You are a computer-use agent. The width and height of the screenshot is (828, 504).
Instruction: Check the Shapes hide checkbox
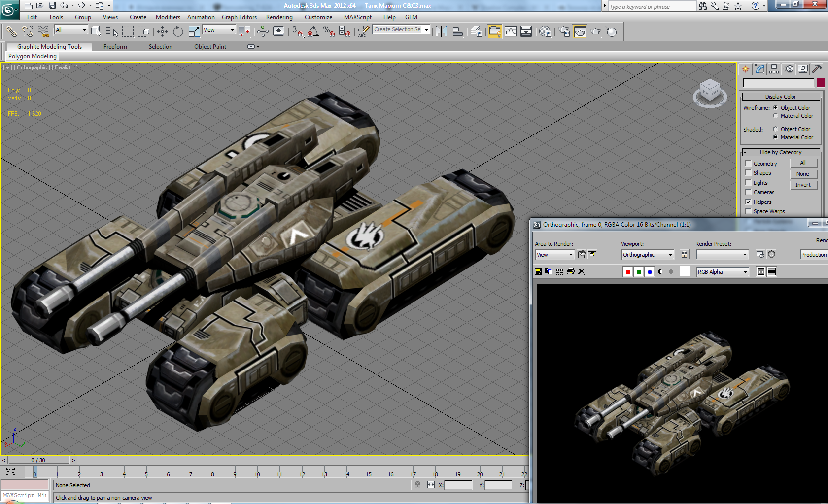[748, 173]
